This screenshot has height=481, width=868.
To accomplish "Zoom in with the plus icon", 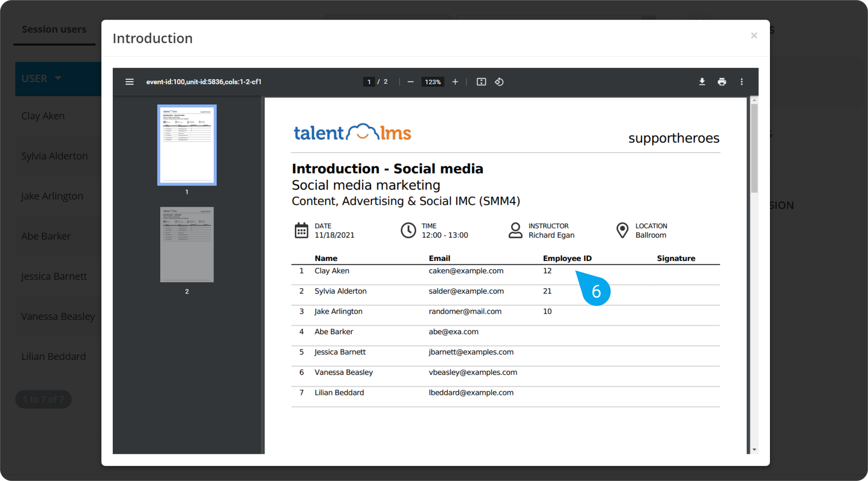I will [x=455, y=82].
